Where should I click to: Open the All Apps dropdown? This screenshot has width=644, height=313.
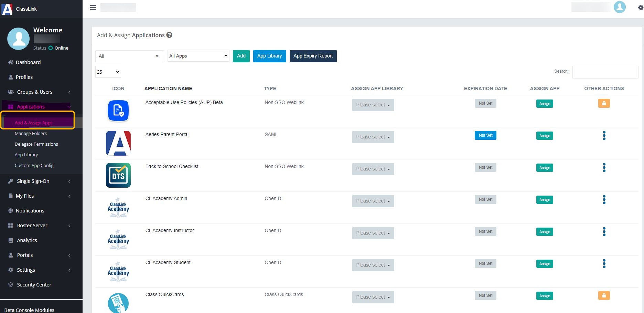click(198, 56)
